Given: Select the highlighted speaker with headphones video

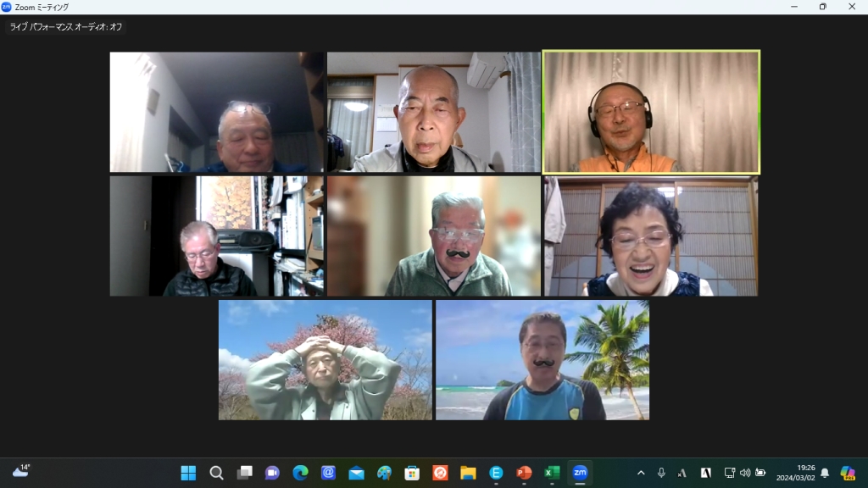Looking at the screenshot, I should click(x=651, y=113).
